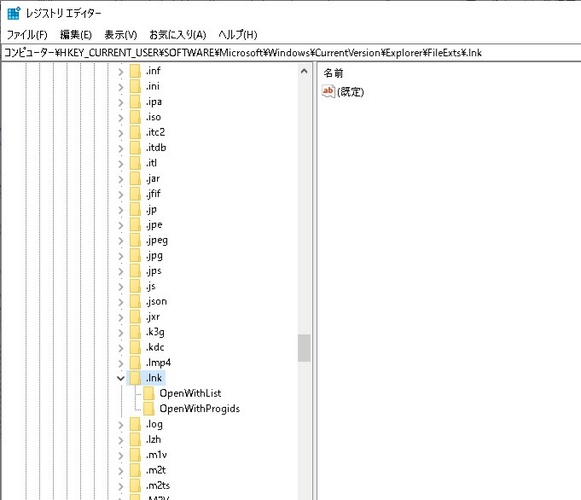This screenshot has width=581, height=500.
Task: Expand the .jar key
Action: [x=121, y=179]
